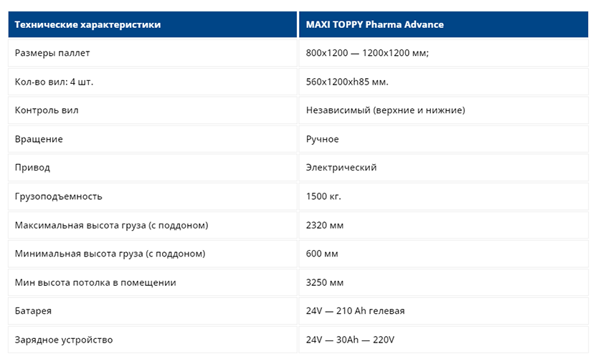This screenshot has height=364, width=593.
Task: Click 'Максимальная высота груза (с поддоном)' label
Action: coord(112,225)
